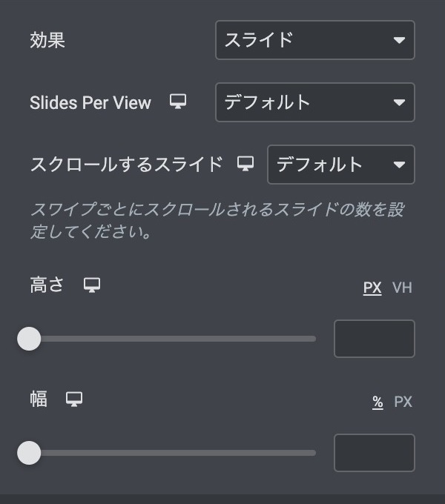Click the 高さ responsive desktop icon
Screen dimensions: 445x504
92,285
